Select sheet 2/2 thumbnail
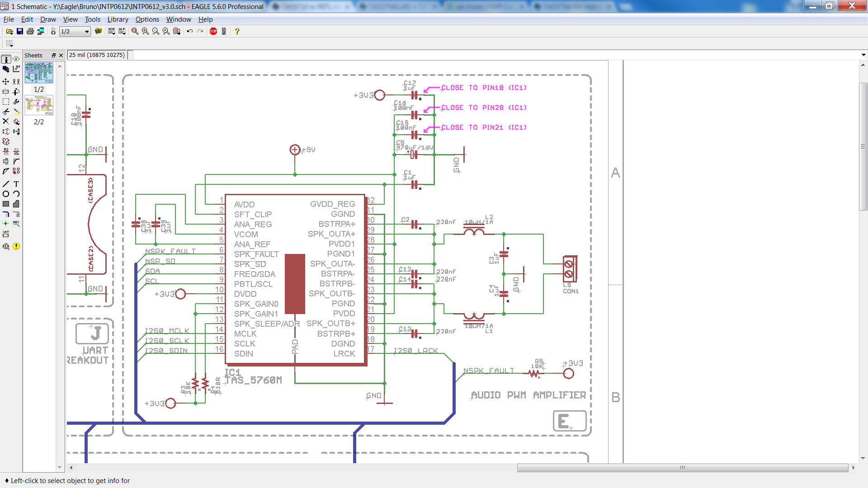 39,105
